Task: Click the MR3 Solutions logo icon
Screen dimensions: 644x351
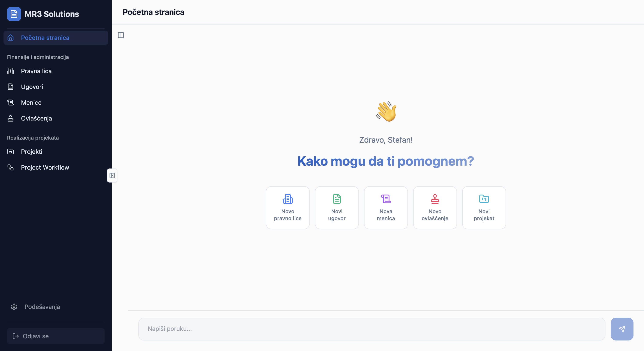Action: pyautogui.click(x=14, y=14)
